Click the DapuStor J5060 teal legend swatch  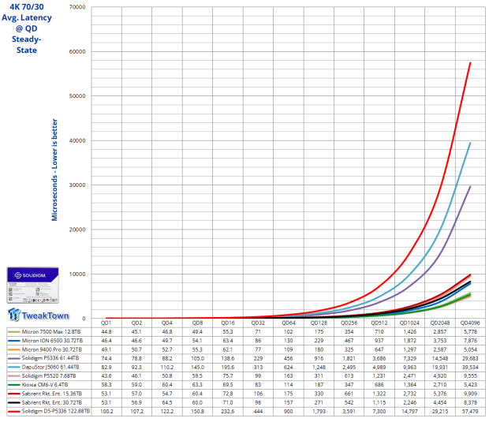pos(13,367)
